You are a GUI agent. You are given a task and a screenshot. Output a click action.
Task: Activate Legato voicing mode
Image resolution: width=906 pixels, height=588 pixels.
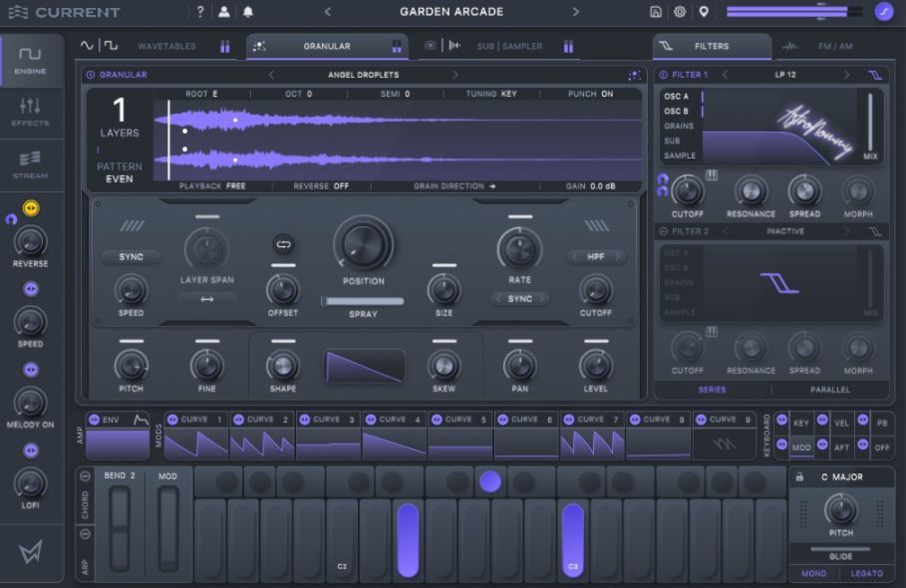867,573
